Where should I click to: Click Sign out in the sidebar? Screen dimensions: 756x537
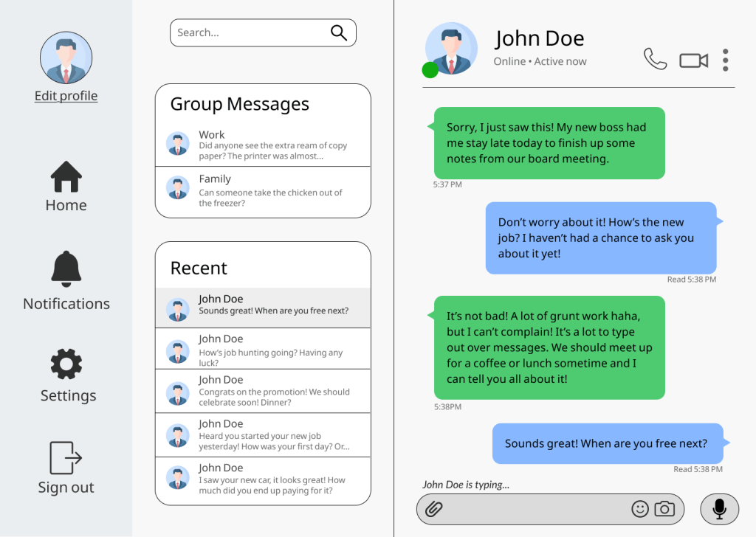(66, 468)
